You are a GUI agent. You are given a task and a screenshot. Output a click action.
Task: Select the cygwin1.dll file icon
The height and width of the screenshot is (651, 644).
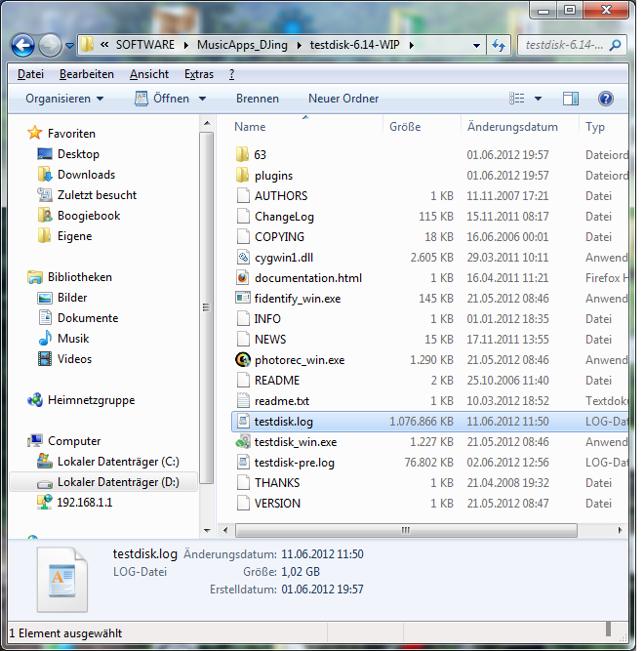click(x=243, y=257)
